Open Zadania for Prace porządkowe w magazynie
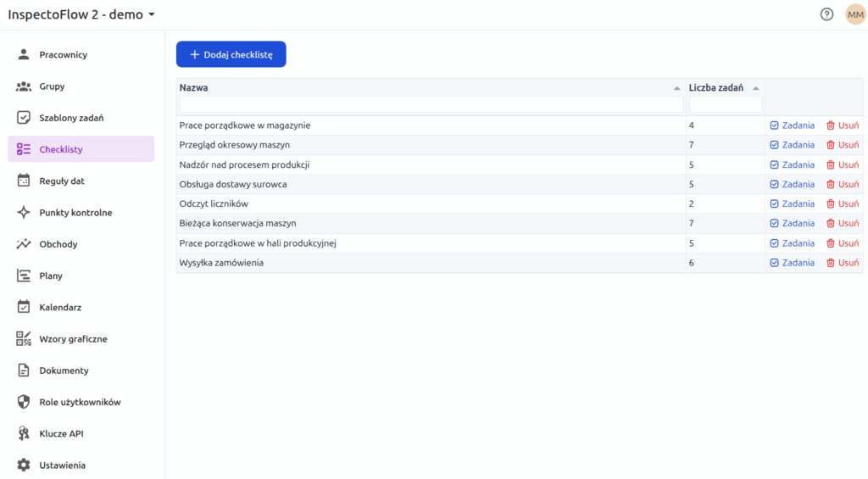Screen dimensions: 868x479 pyautogui.click(x=793, y=125)
